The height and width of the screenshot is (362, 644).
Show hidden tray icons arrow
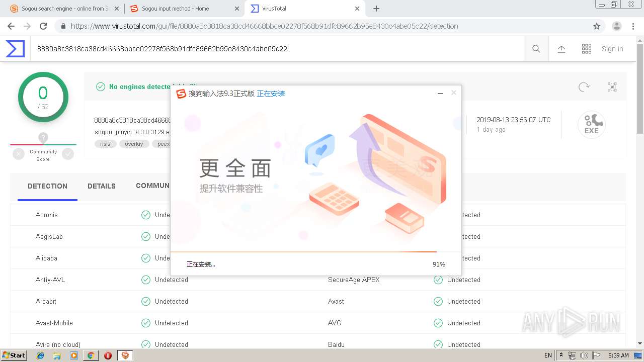click(x=561, y=355)
